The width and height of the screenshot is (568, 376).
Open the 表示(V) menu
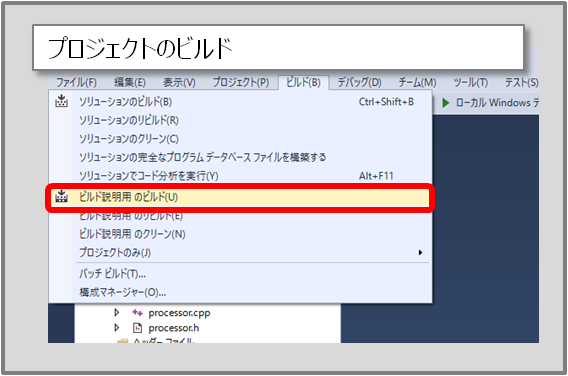[x=179, y=83]
